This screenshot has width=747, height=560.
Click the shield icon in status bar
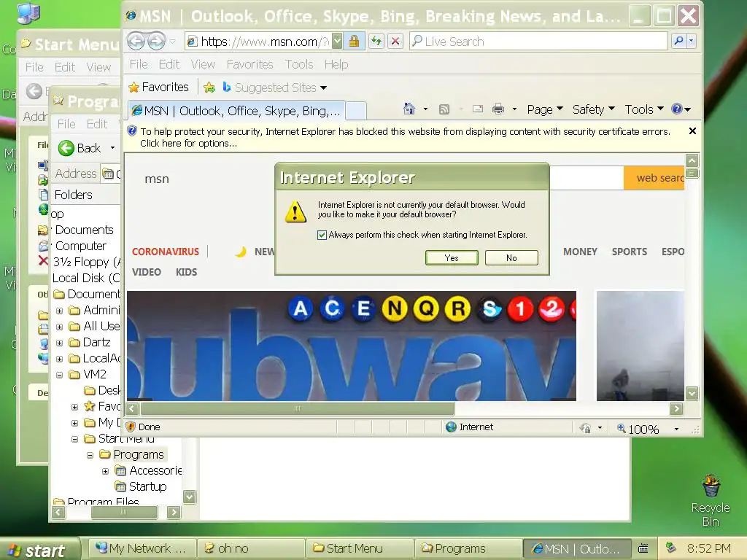(x=131, y=427)
